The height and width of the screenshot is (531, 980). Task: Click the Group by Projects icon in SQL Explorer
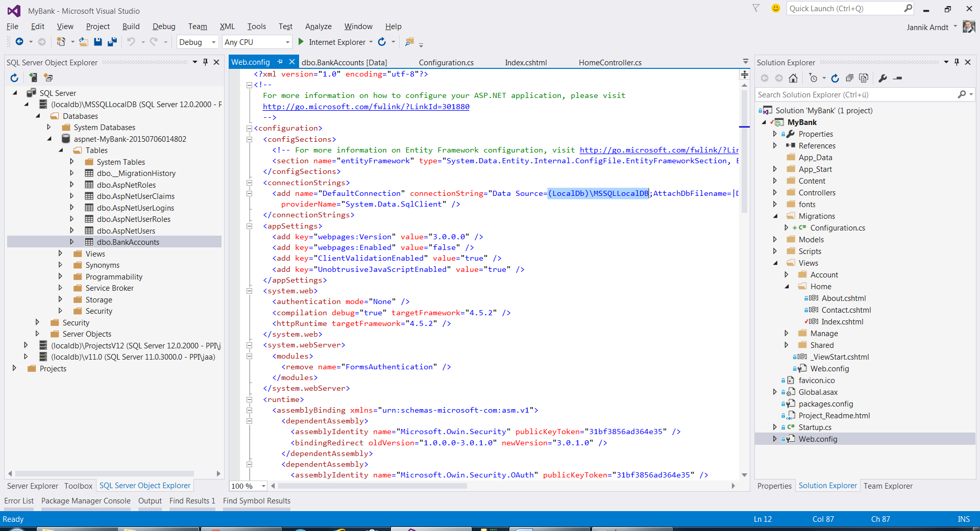48,78
